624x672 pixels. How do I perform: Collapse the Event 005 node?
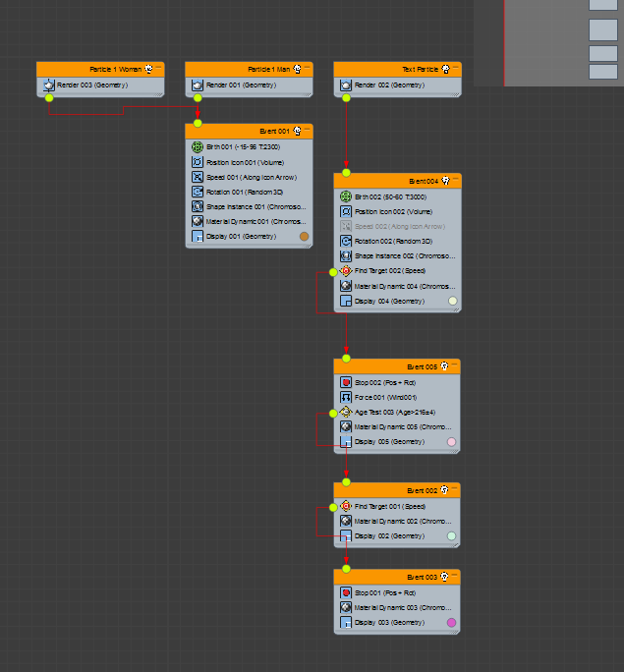click(x=454, y=364)
